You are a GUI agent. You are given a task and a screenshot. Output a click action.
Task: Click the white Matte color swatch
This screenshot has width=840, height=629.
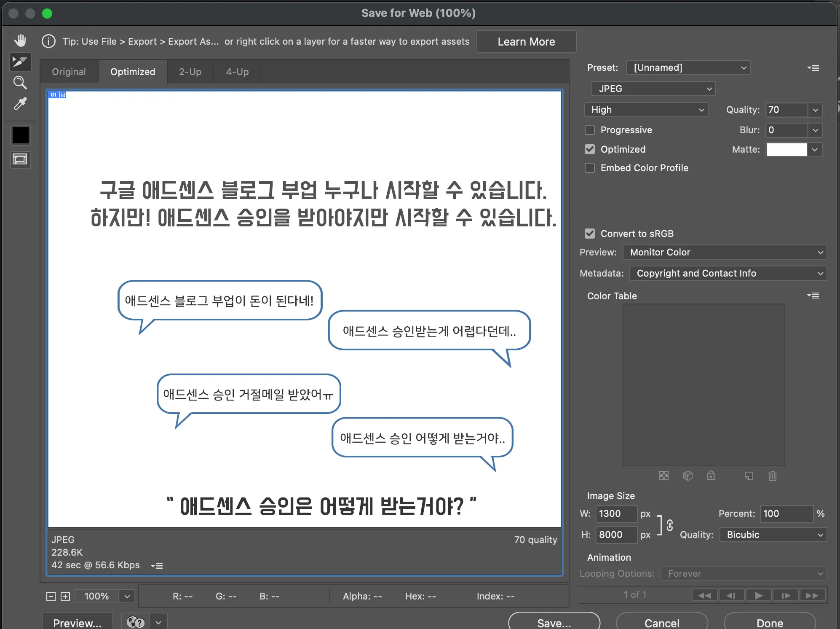786,150
